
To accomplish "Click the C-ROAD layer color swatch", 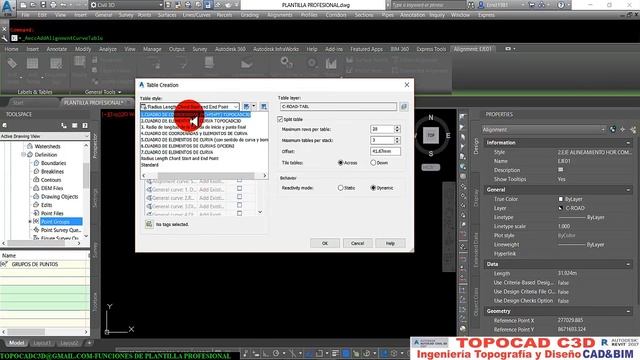I will pos(560,208).
